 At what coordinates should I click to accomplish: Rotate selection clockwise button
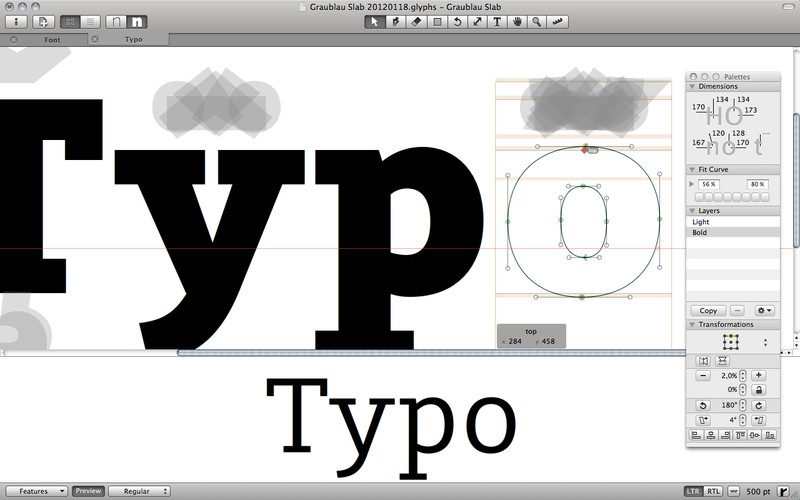(759, 405)
